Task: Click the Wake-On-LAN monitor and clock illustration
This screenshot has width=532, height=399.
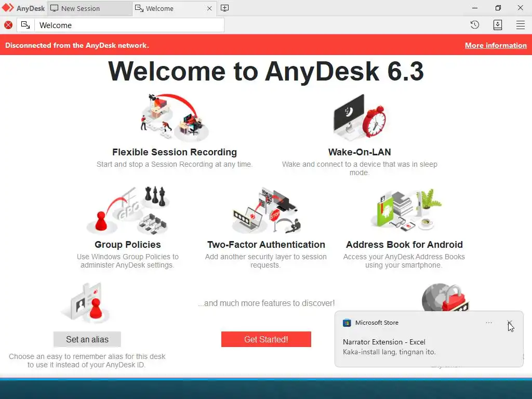Action: [x=360, y=117]
